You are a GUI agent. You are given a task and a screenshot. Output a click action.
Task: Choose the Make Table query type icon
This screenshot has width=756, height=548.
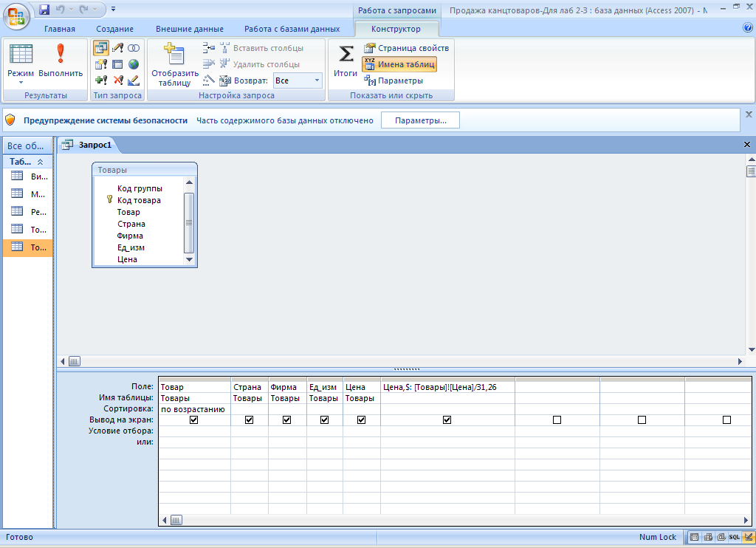(100, 64)
